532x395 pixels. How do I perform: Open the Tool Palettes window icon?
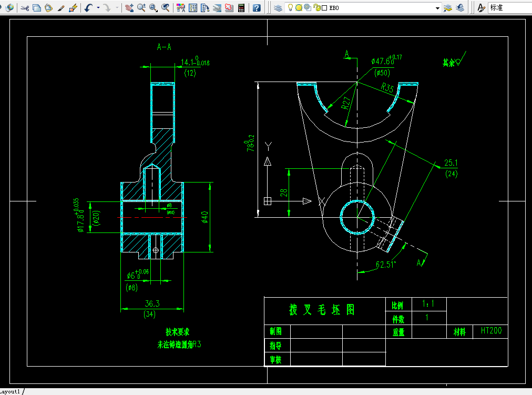click(x=205, y=8)
